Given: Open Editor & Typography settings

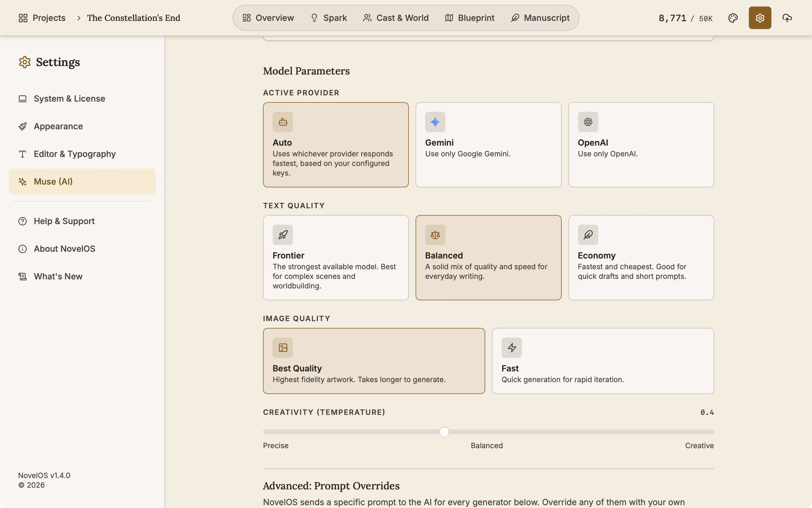Looking at the screenshot, I should (x=82, y=154).
